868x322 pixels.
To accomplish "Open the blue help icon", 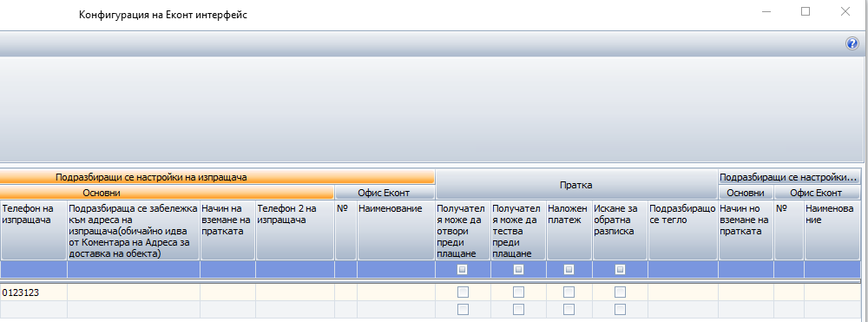I will 852,43.
